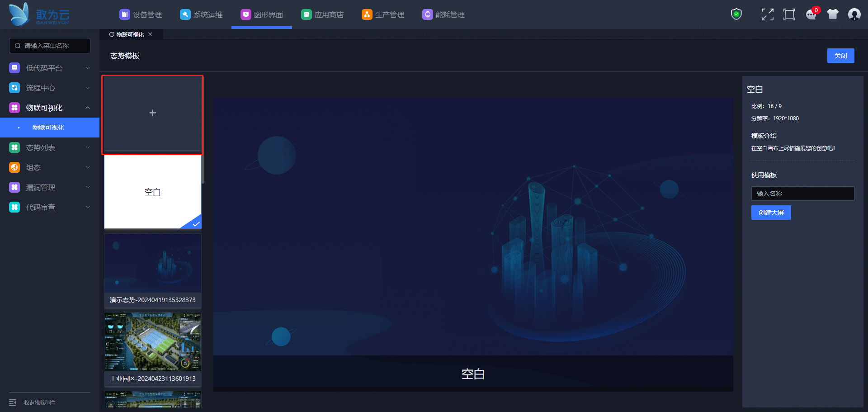The height and width of the screenshot is (412, 868).
Task: Select the 物联可视化 submenu item
Action: (x=50, y=128)
